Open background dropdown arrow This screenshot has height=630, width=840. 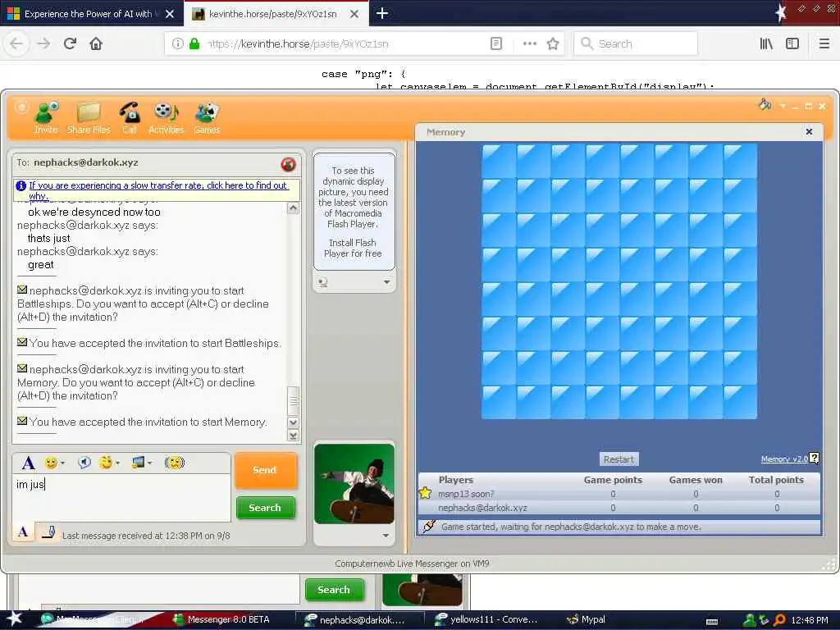[x=150, y=463]
